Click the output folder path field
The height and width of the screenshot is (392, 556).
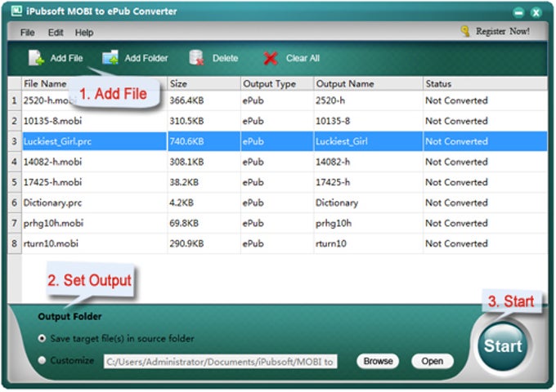[220, 362]
